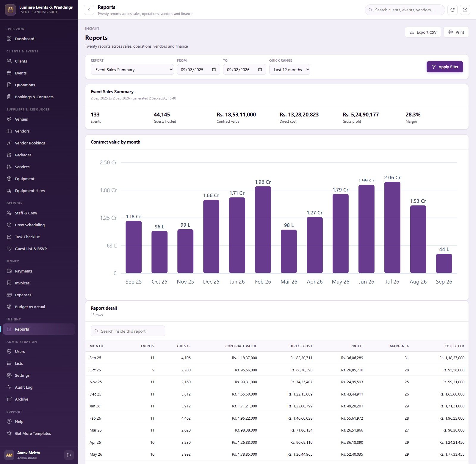476x464 pixels.
Task: Open the TO date calendar picker
Action: coord(260,69)
